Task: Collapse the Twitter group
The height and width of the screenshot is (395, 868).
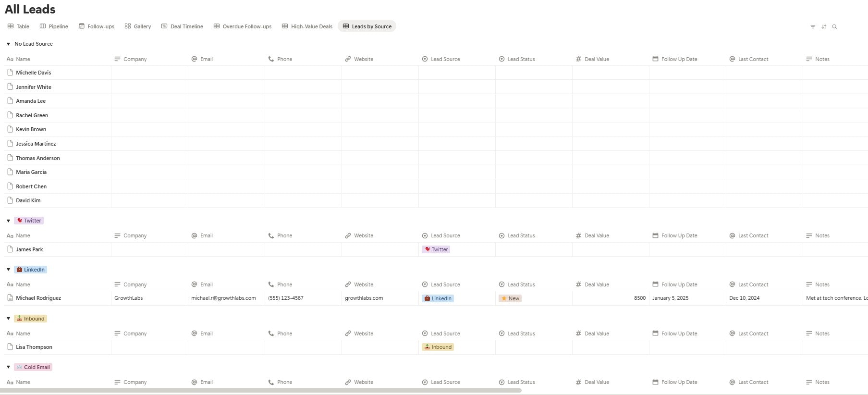Action: (x=8, y=220)
